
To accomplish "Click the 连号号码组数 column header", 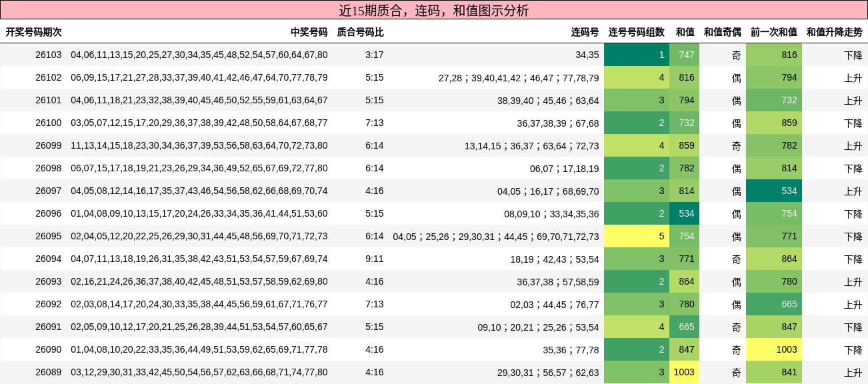I will point(636,32).
